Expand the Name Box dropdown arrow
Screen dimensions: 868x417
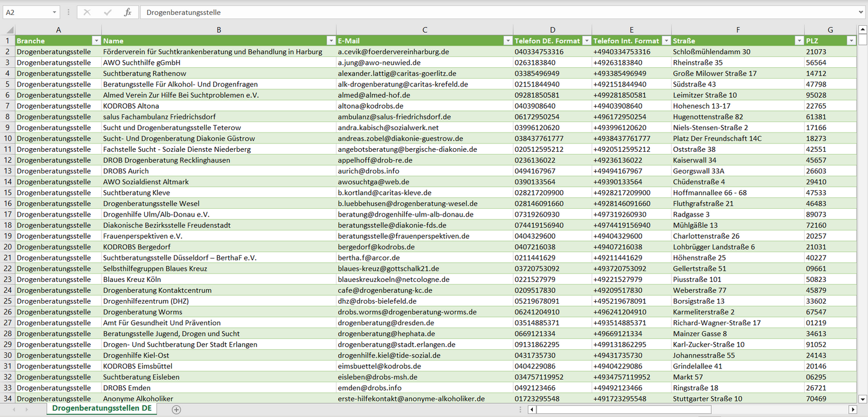(x=54, y=12)
